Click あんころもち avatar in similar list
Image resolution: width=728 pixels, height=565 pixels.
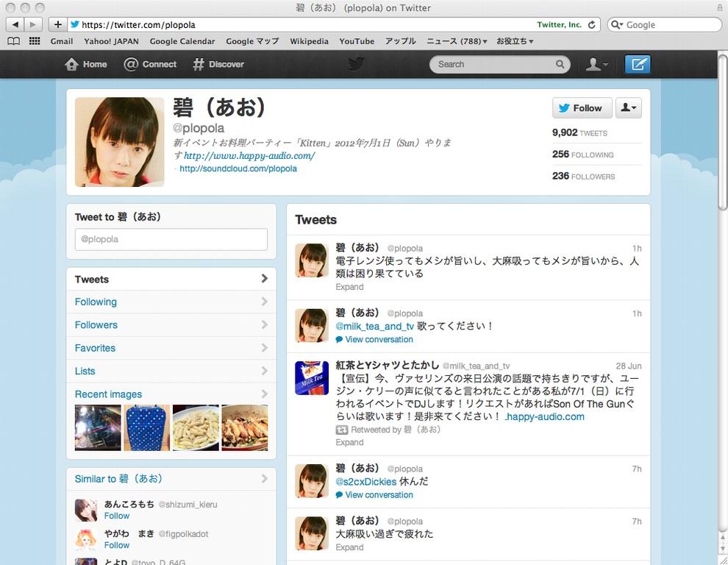[86, 510]
